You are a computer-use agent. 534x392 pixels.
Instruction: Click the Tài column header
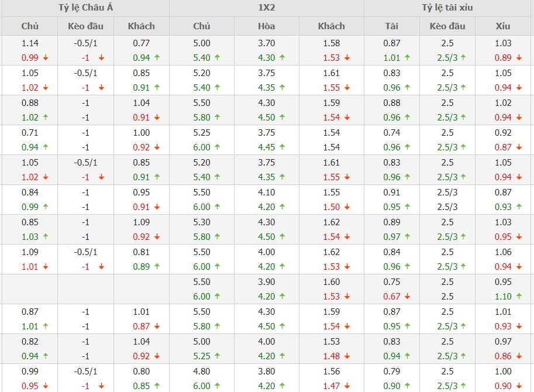click(x=391, y=26)
